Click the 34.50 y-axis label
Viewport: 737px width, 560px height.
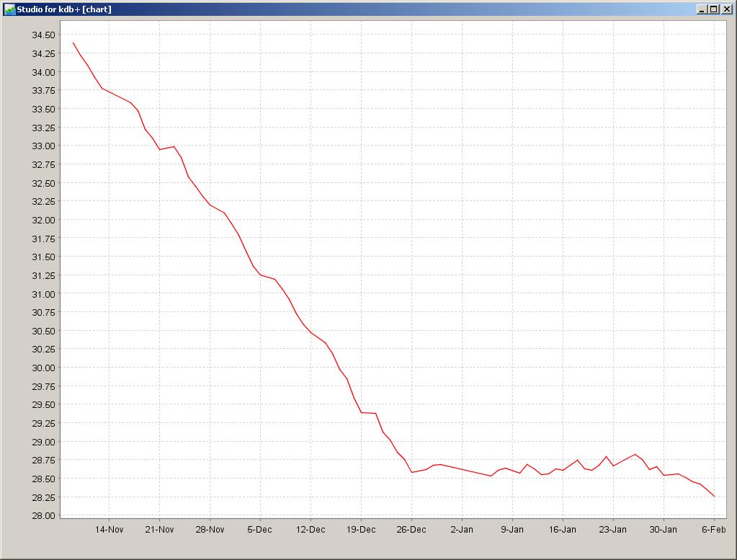43,35
